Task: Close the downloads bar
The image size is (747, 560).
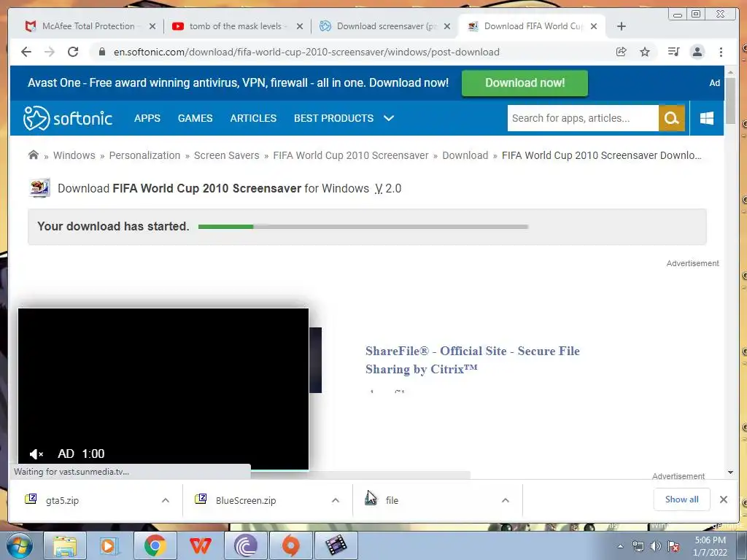Action: point(724,499)
